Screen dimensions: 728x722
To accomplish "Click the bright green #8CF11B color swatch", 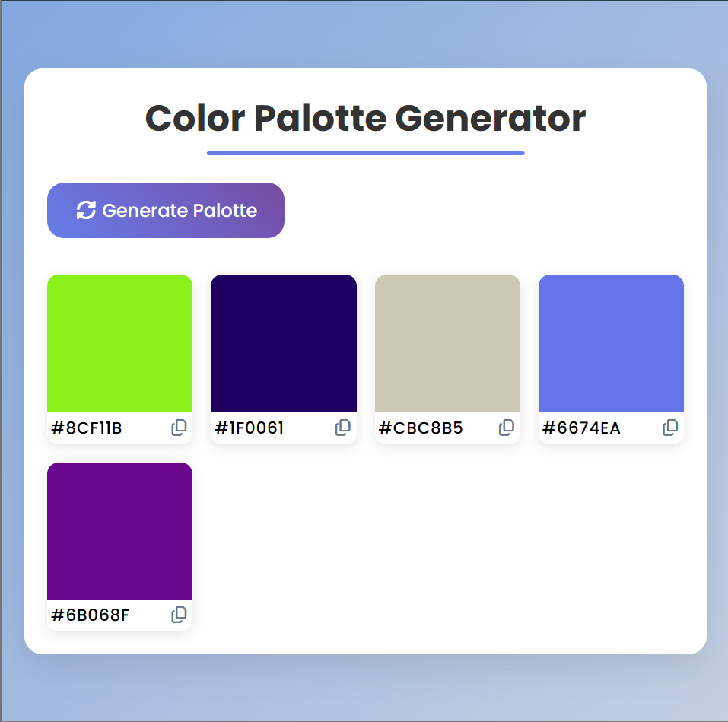I will click(119, 342).
